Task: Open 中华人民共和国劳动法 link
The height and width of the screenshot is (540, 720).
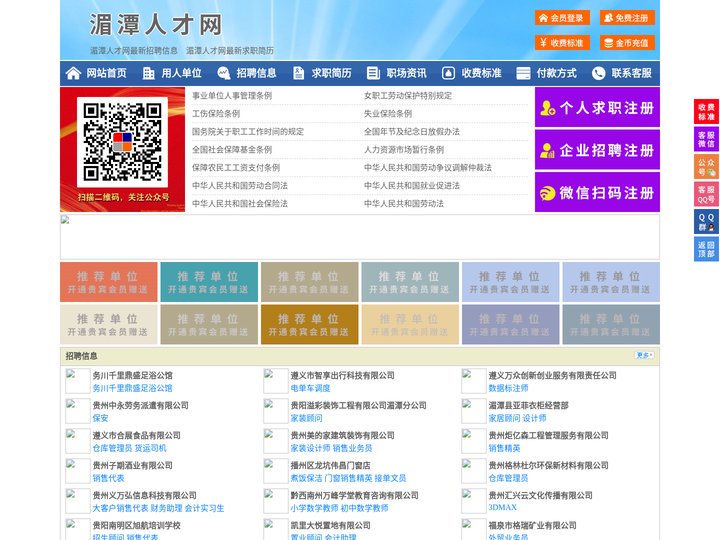Action: [404, 203]
